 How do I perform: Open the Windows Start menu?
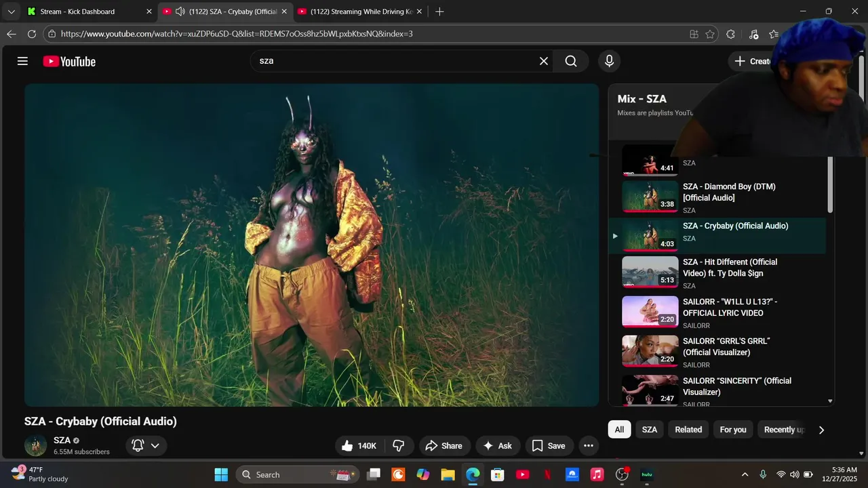[221, 474]
